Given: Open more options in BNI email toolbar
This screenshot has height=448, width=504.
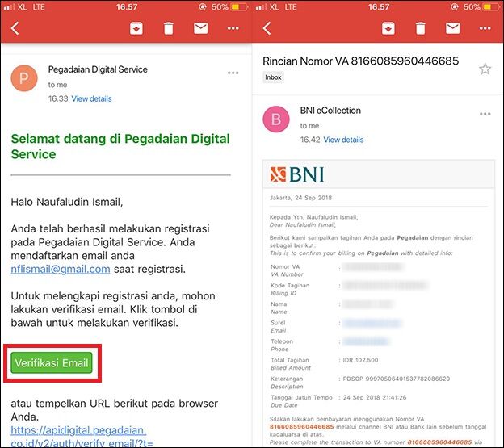Looking at the screenshot, I should click(485, 28).
